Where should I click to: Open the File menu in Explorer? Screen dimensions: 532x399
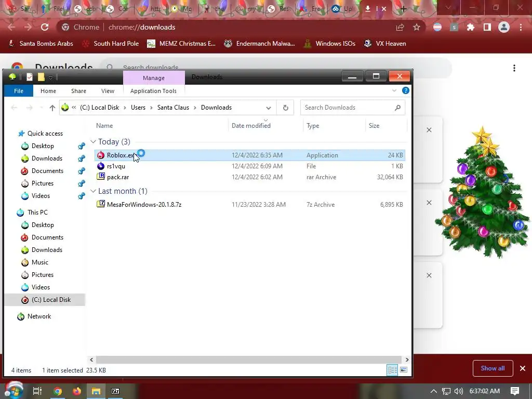point(19,90)
